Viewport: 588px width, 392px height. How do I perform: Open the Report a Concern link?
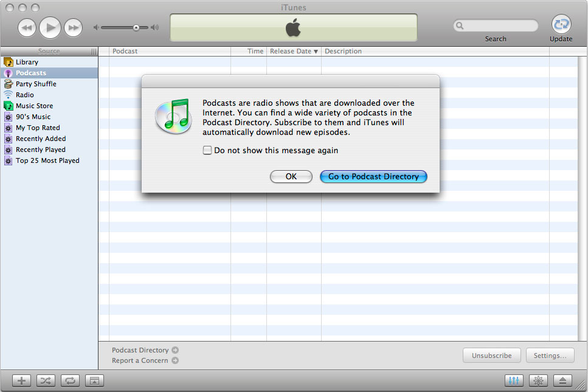(140, 360)
